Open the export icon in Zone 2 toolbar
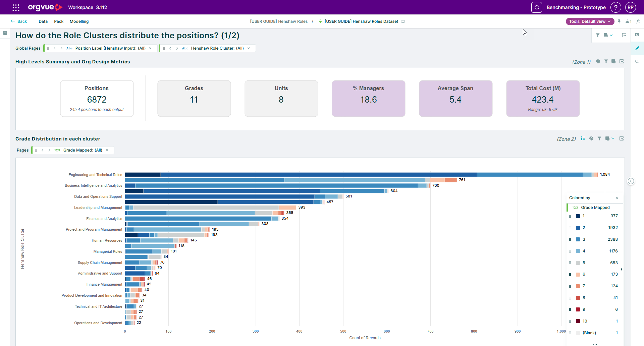This screenshot has width=644, height=346. [622, 138]
